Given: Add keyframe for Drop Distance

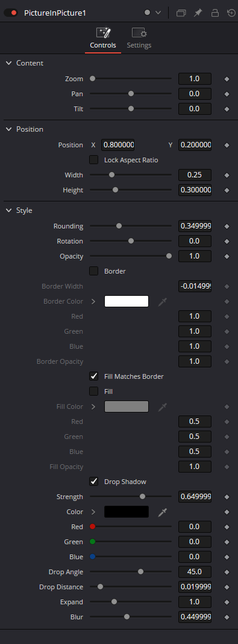Looking at the screenshot, I should pyautogui.click(x=227, y=587).
